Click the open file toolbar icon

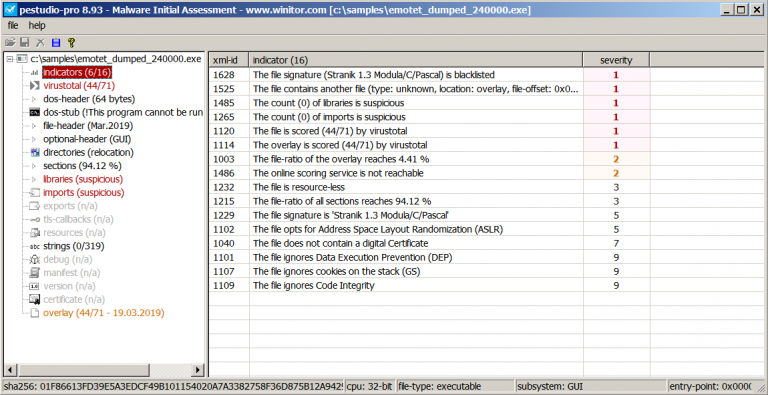point(9,43)
